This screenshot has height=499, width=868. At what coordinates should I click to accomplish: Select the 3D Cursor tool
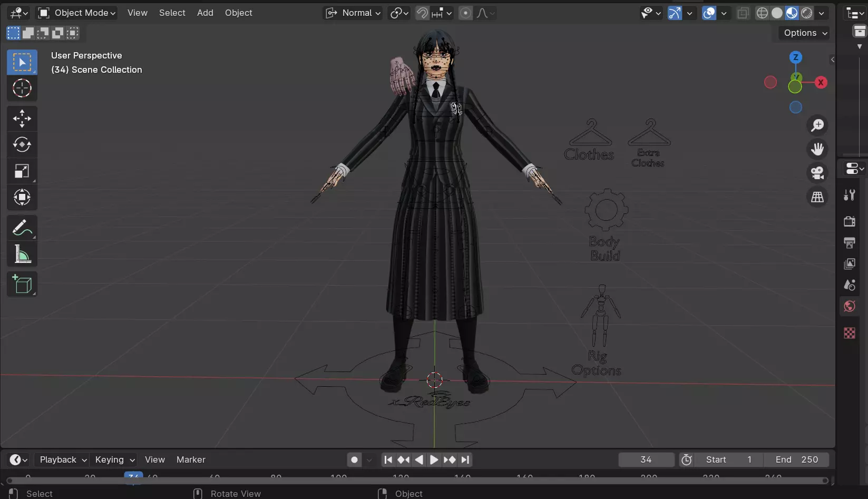click(22, 88)
